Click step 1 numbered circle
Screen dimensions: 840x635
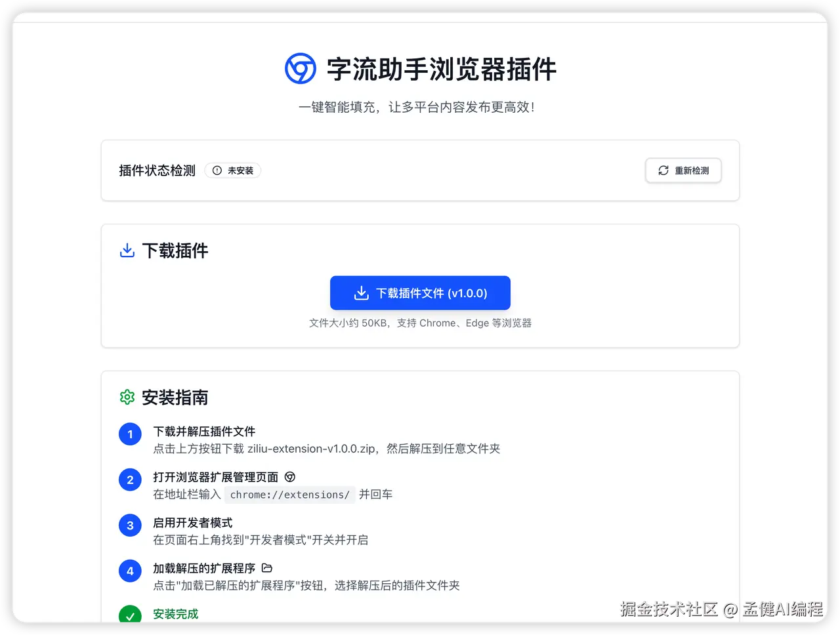point(130,434)
